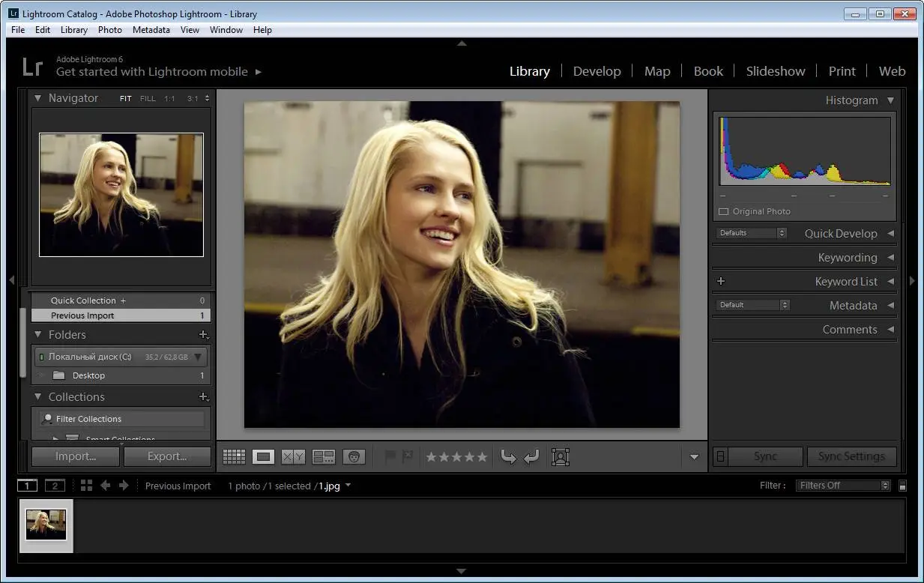The height and width of the screenshot is (583, 924).
Task: Click the left panel vertical scrollbar
Action: point(23,342)
